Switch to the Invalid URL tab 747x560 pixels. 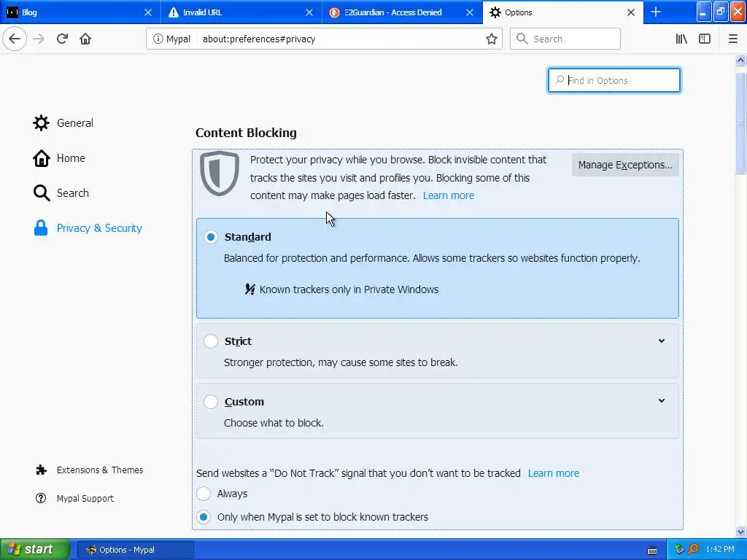pos(241,12)
